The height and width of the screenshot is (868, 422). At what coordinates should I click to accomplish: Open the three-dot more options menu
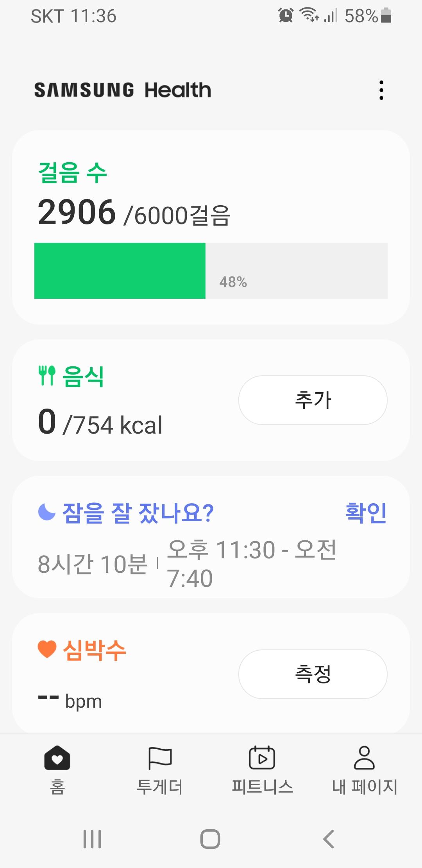pyautogui.click(x=381, y=90)
